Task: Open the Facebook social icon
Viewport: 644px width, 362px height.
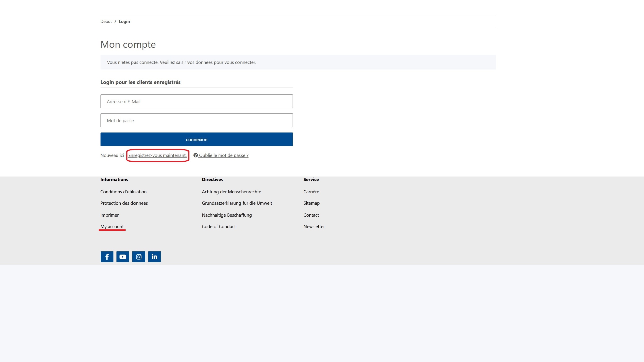Action: coord(107,257)
